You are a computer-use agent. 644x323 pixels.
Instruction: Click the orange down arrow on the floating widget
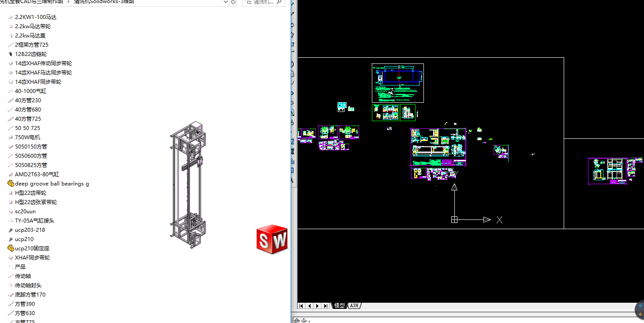coord(640,314)
